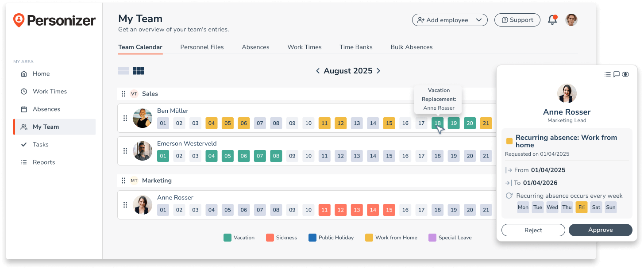Reject the Work from home request
Image resolution: width=644 pixels, height=269 pixels.
click(x=533, y=230)
